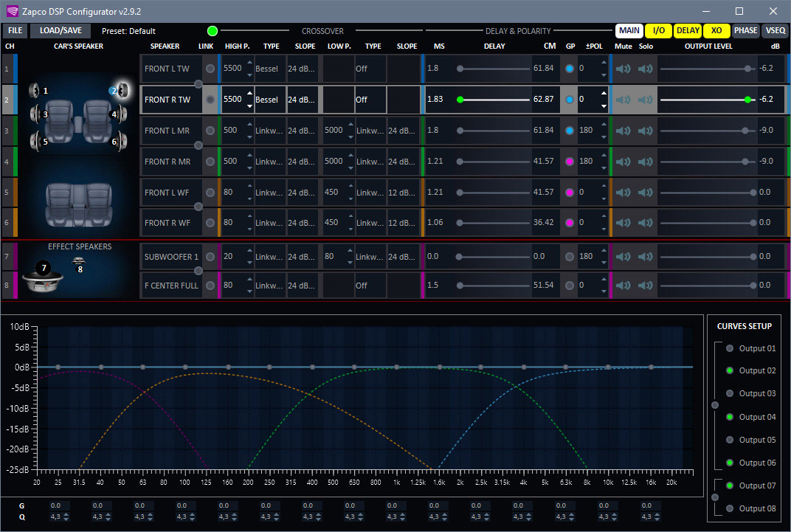Image resolution: width=791 pixels, height=532 pixels.
Task: Select speaker 6 in car diagram
Action: 120,141
